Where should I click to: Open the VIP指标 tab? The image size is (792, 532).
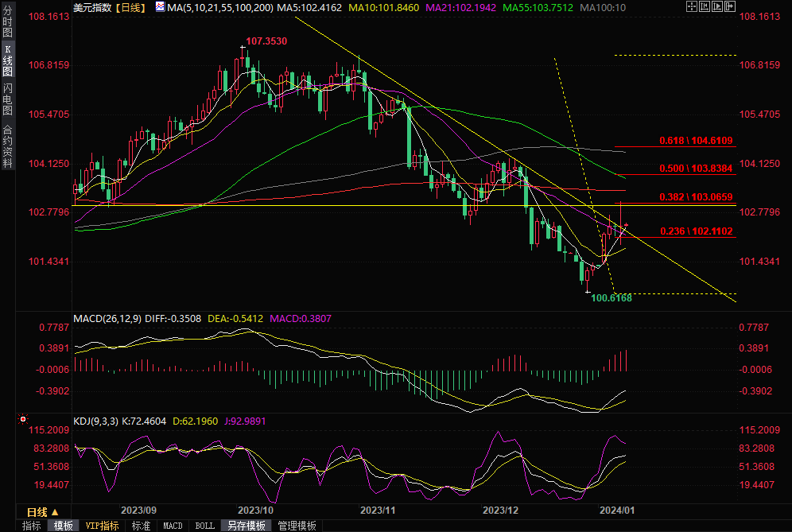click(x=102, y=526)
